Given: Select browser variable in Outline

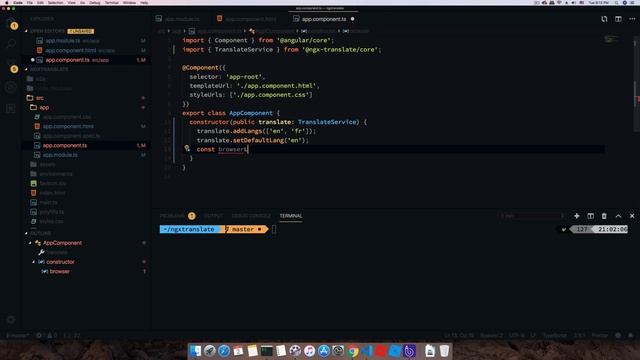Looking at the screenshot, I should pyautogui.click(x=60, y=271).
